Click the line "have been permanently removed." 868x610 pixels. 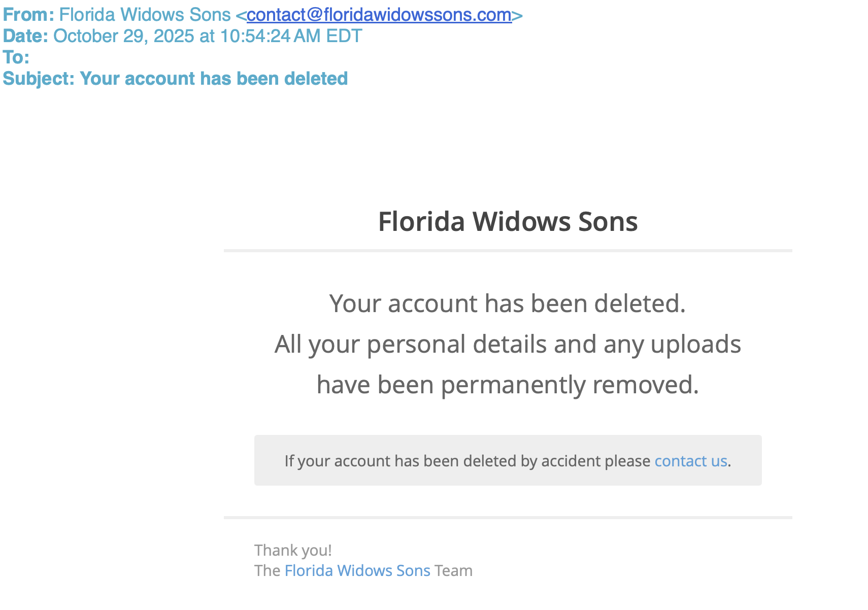click(508, 385)
